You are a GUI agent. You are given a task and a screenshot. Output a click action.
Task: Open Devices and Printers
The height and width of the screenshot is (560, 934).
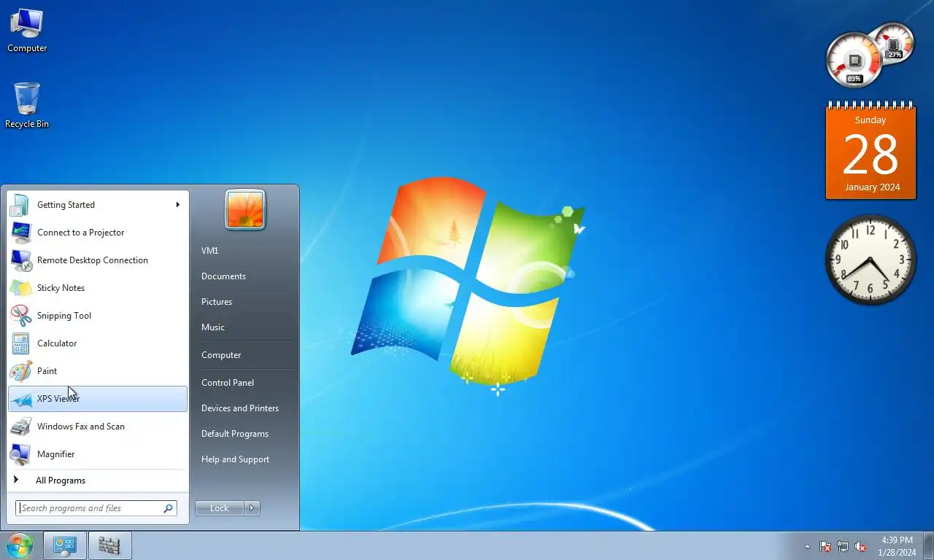[x=240, y=408]
